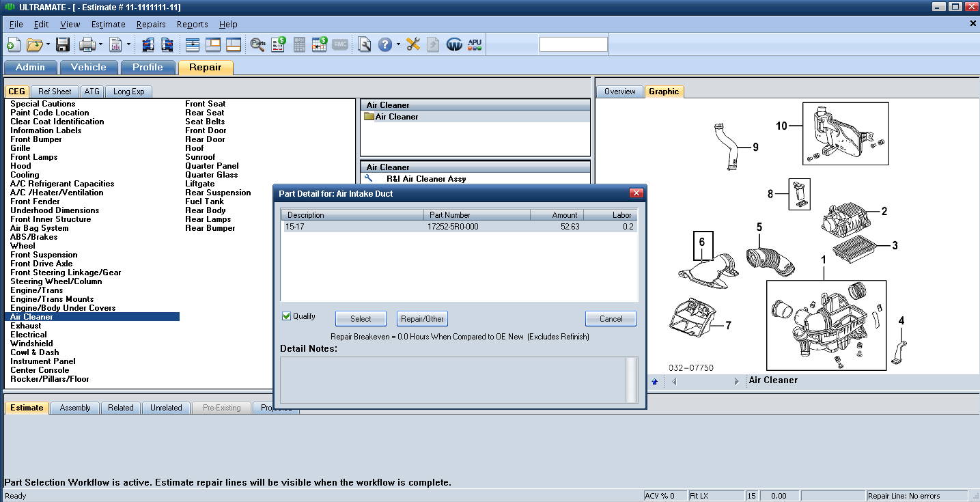
Task: Switch to the Vehicle tab
Action: tap(89, 67)
